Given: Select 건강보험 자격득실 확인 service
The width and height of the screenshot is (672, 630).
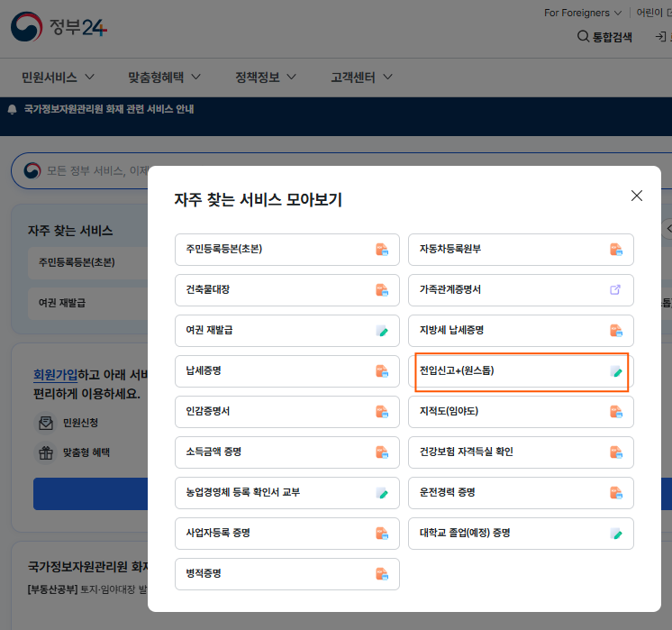Looking at the screenshot, I should [x=521, y=452].
